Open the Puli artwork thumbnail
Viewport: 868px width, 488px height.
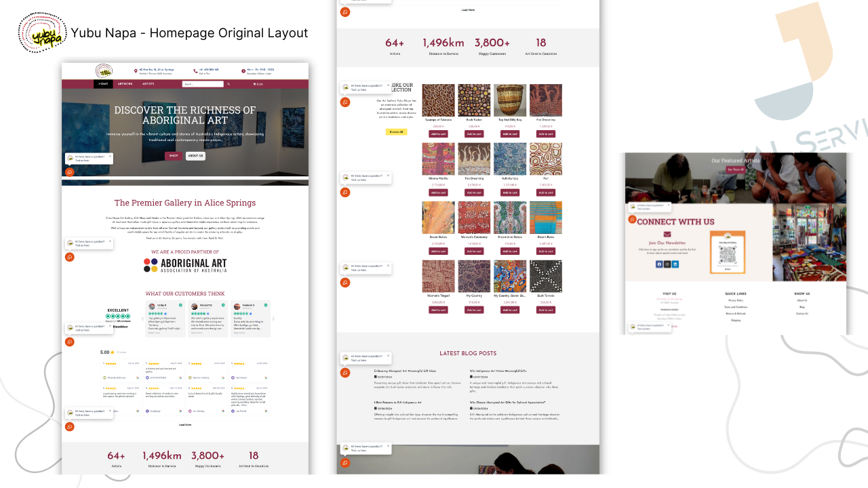pos(546,159)
